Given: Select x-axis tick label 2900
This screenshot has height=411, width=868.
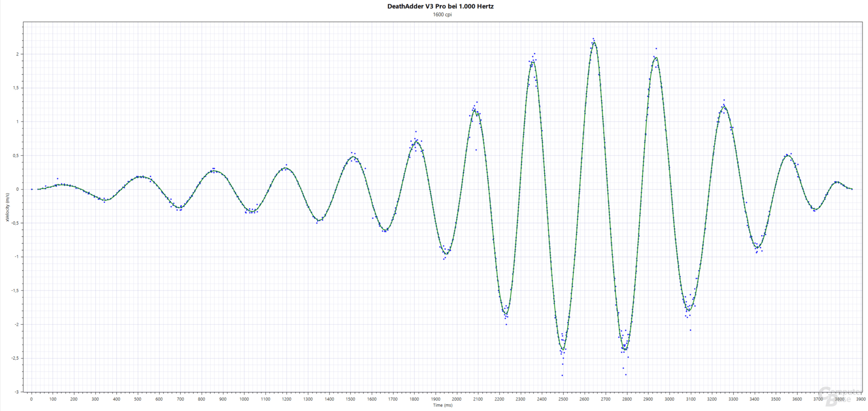Looking at the screenshot, I should coord(648,399).
